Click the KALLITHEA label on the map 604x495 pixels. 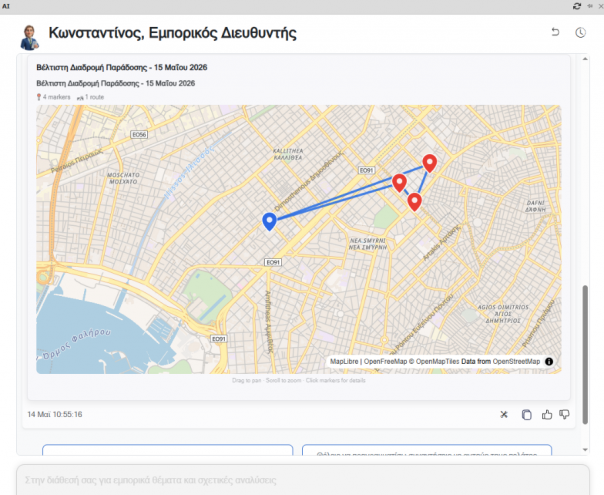(288, 154)
